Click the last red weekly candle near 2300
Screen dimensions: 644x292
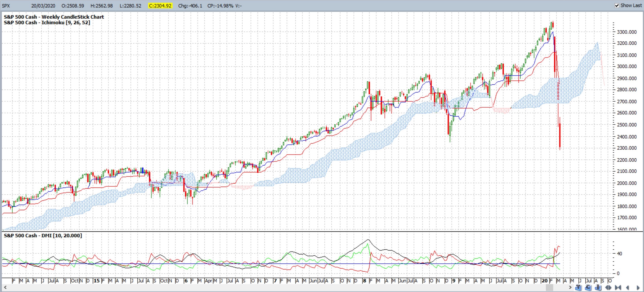point(560,134)
